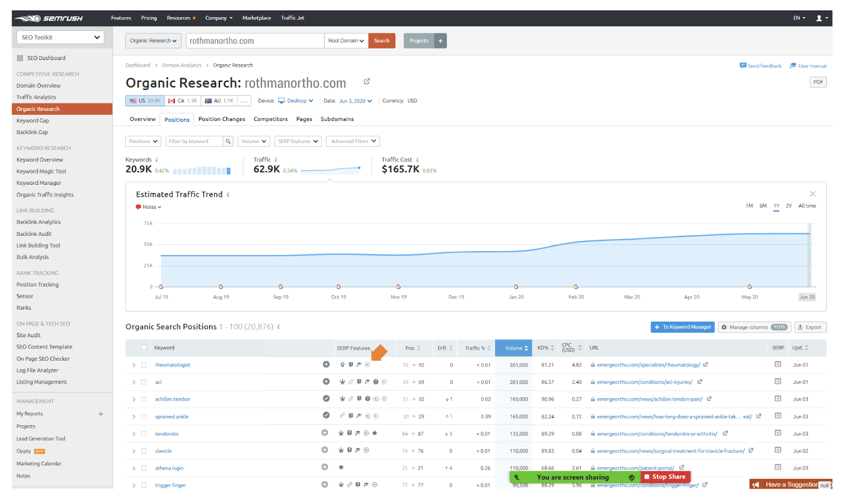The image size is (850, 504).
Task: Open the SEO Toolkit dropdown
Action: [61, 37]
